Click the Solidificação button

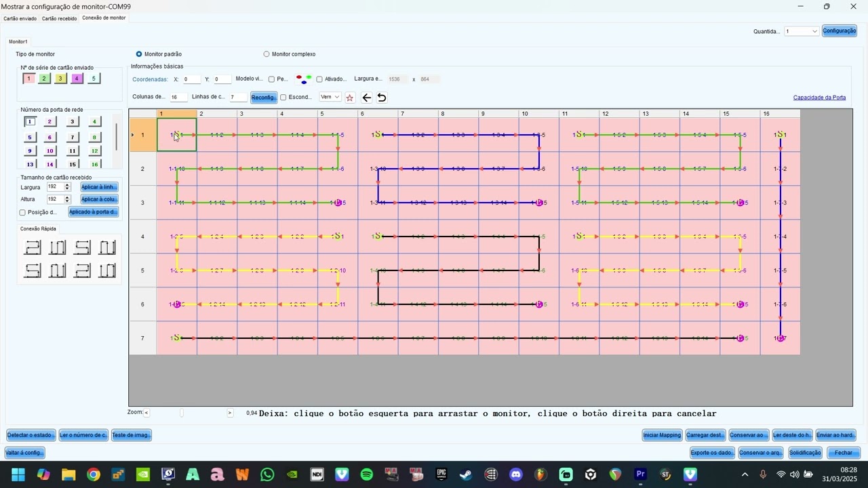806,453
